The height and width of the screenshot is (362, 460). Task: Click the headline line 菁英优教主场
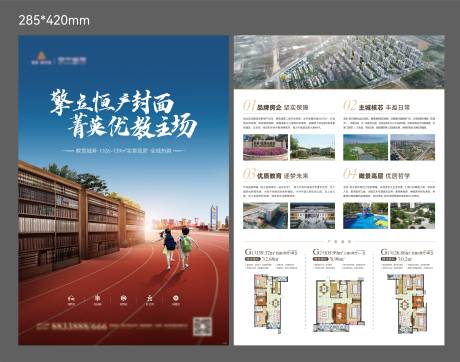tap(132, 125)
